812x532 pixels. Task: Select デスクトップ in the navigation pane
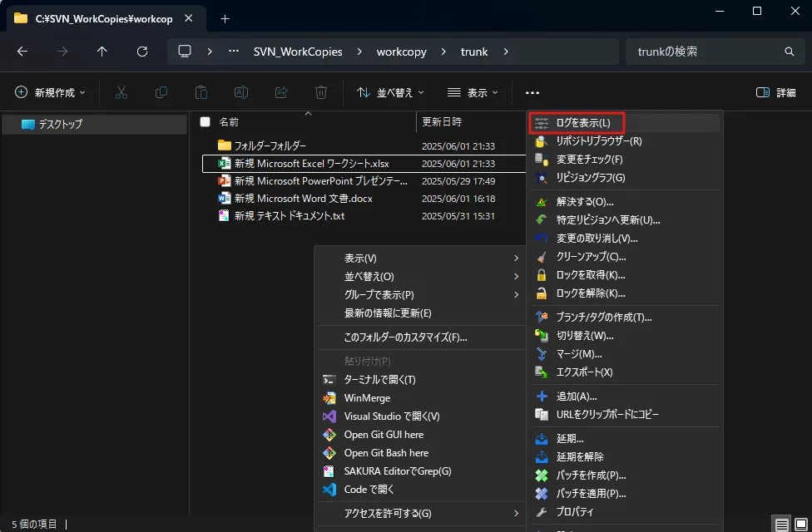click(x=94, y=124)
